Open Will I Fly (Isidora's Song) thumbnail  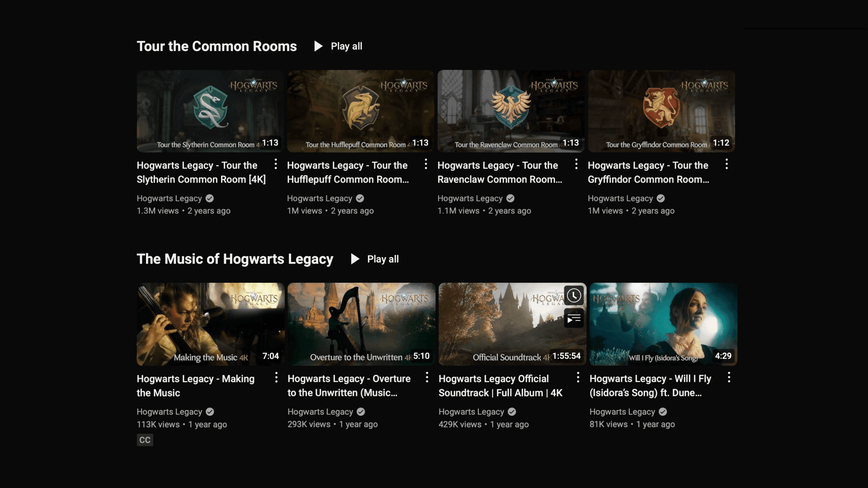tap(663, 324)
